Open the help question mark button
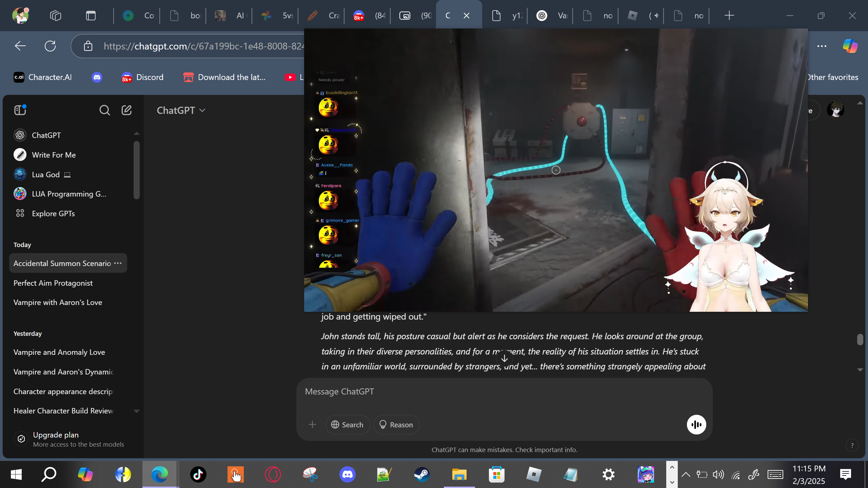Viewport: 868px width, 488px height. 852,445
